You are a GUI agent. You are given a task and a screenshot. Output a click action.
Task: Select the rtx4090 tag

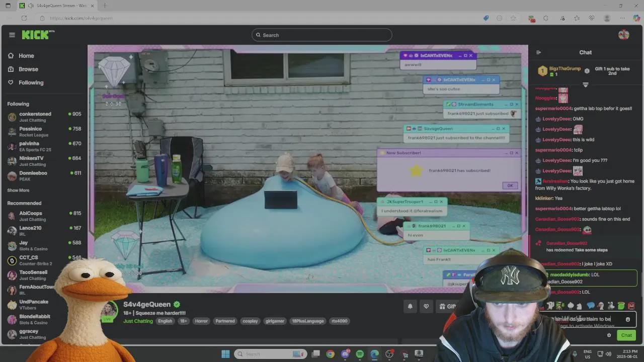coord(340,321)
